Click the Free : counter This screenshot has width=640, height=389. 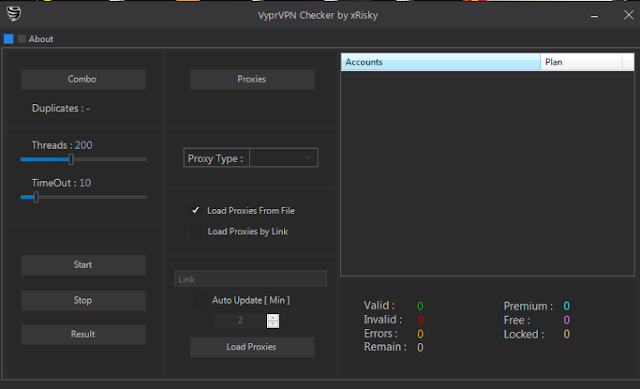coord(536,320)
